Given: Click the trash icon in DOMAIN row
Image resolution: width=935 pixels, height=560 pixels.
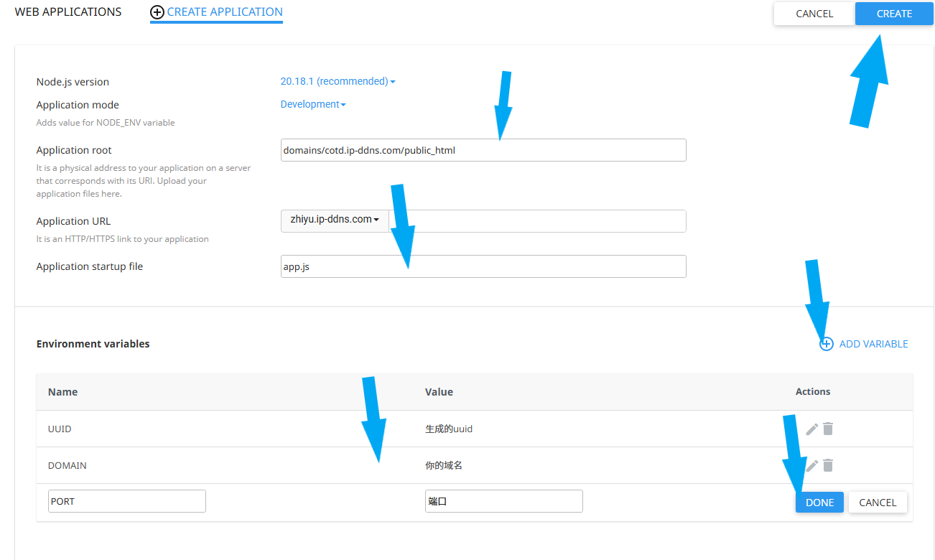Looking at the screenshot, I should click(828, 465).
